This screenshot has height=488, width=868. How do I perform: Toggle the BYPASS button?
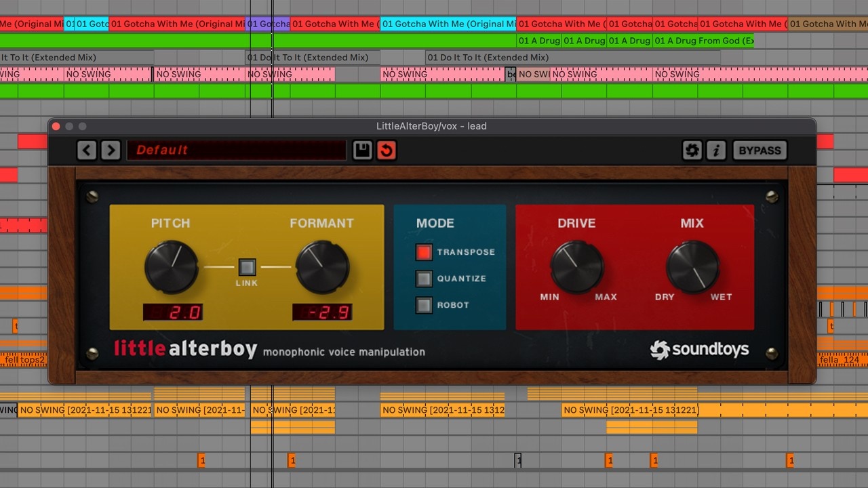pyautogui.click(x=759, y=150)
